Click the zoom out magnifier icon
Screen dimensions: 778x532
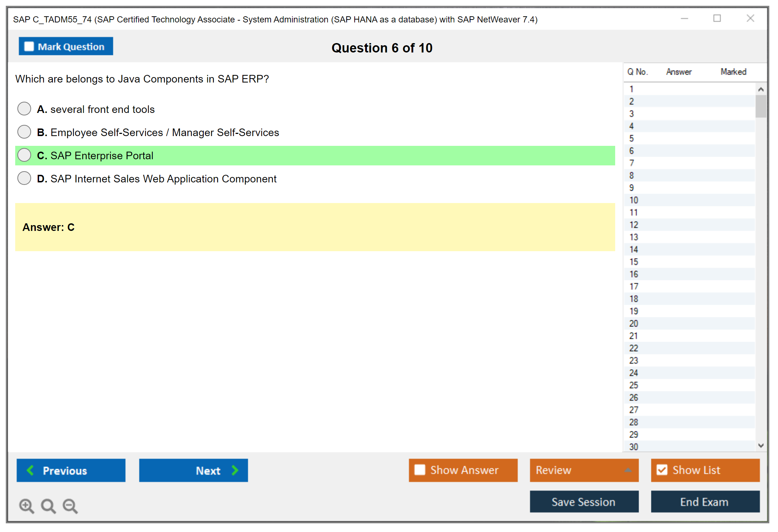click(70, 506)
